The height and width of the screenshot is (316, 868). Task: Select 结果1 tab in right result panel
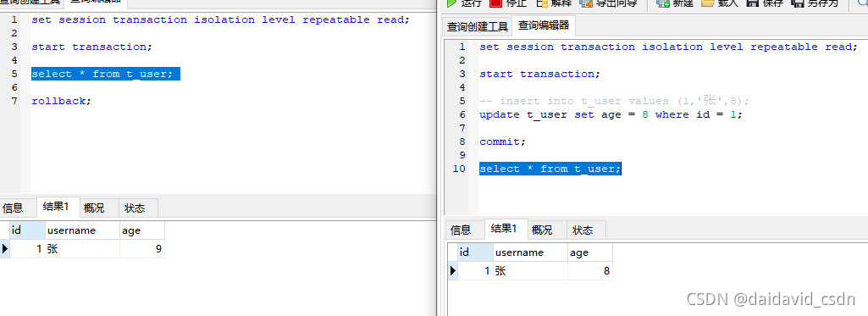(x=506, y=229)
